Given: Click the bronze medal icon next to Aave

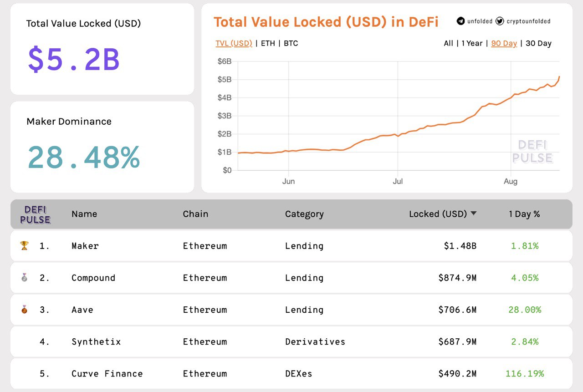Looking at the screenshot, I should [24, 310].
